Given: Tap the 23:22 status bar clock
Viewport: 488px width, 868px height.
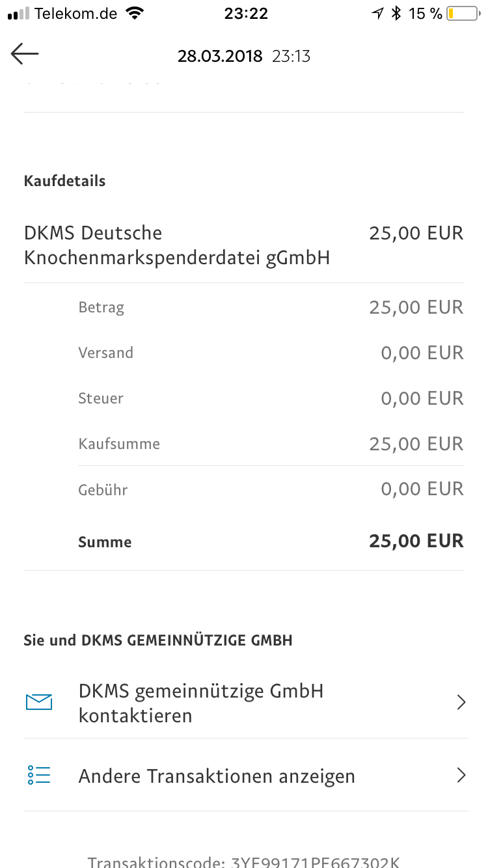Looking at the screenshot, I should coord(246,13).
